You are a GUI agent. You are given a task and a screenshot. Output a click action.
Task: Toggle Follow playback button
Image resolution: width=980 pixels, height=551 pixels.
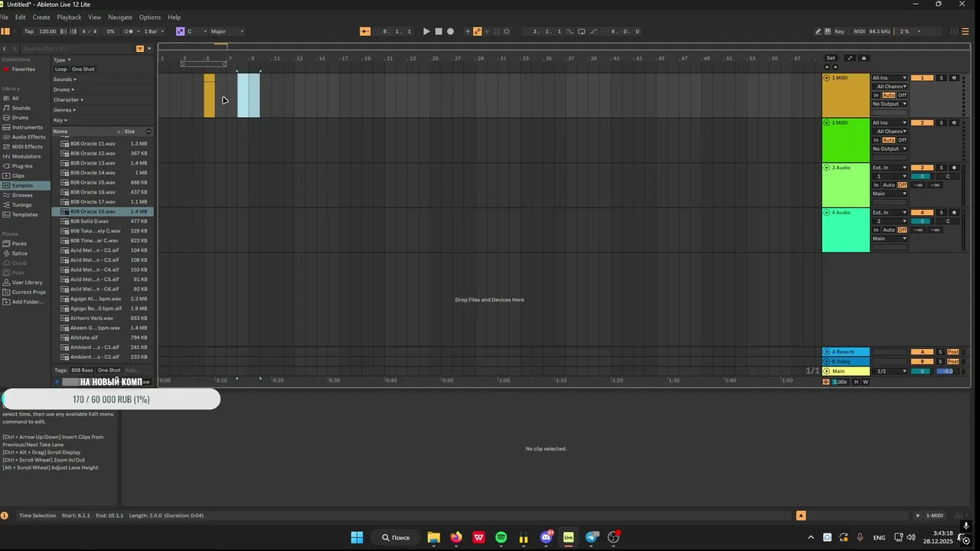pyautogui.click(x=365, y=31)
